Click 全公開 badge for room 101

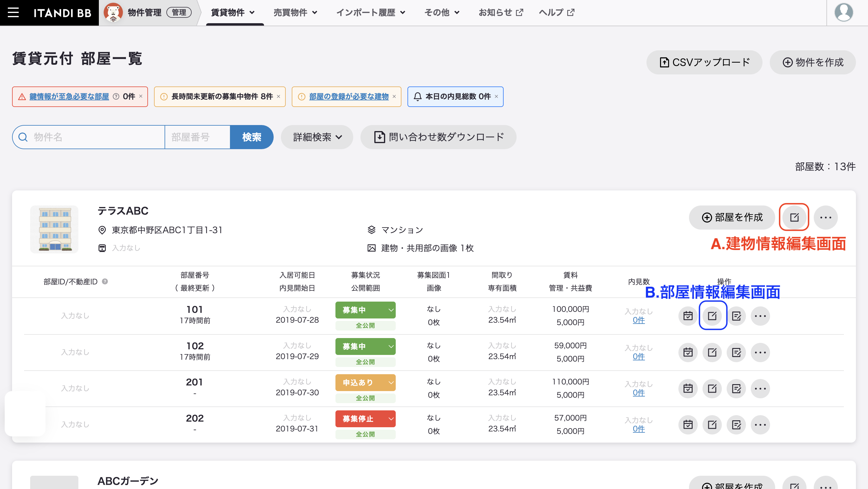(x=365, y=326)
